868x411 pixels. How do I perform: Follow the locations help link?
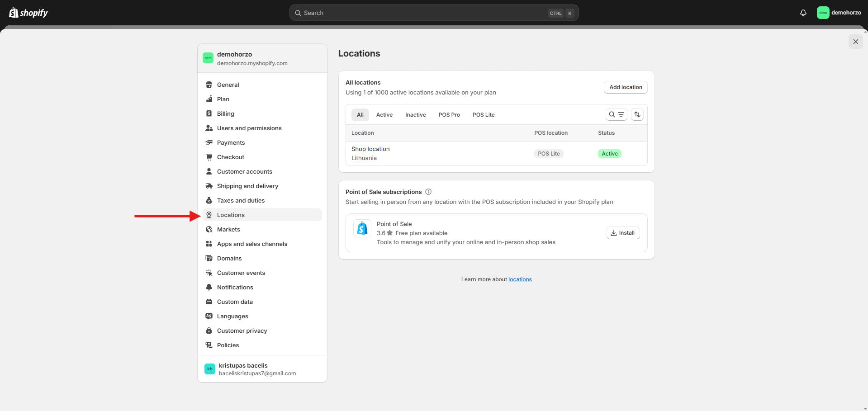[520, 279]
